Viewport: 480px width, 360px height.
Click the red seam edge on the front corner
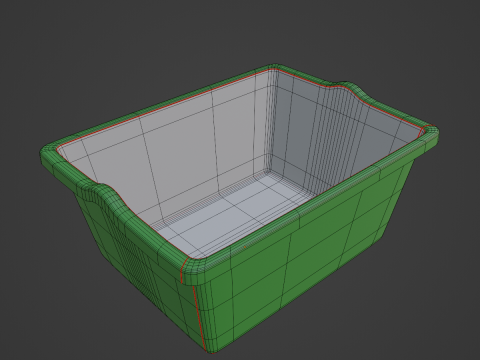click(199, 318)
